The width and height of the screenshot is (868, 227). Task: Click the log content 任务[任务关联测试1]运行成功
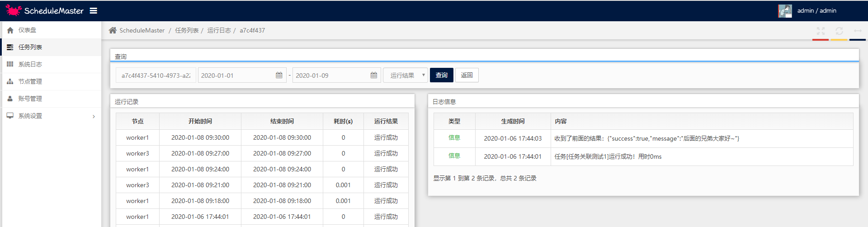pyautogui.click(x=608, y=156)
